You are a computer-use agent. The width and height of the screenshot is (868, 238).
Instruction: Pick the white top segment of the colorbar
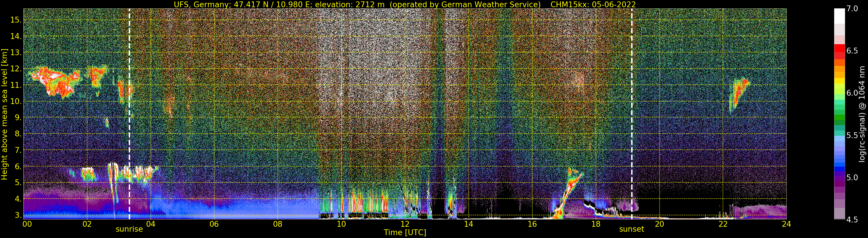839,16
